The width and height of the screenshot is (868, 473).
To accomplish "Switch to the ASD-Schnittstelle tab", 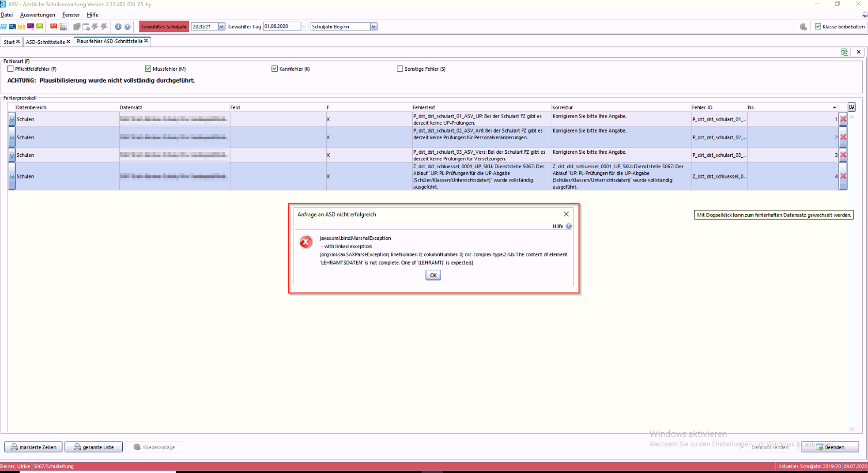I will (x=45, y=42).
